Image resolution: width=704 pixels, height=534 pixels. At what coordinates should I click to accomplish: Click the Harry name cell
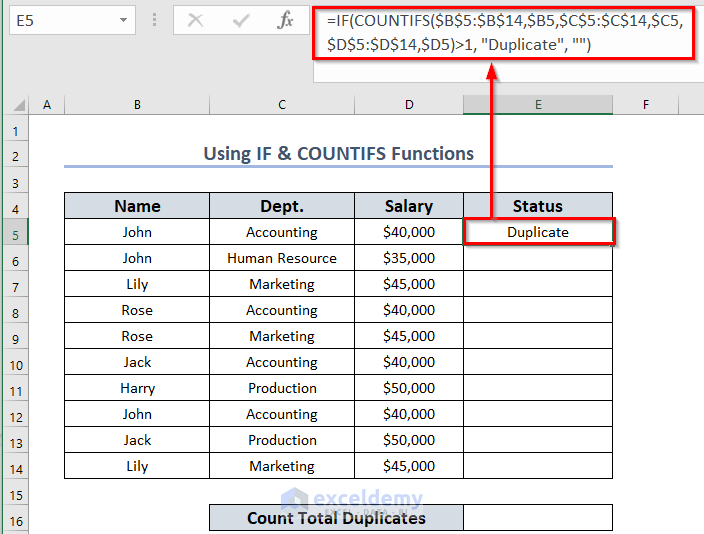137,388
